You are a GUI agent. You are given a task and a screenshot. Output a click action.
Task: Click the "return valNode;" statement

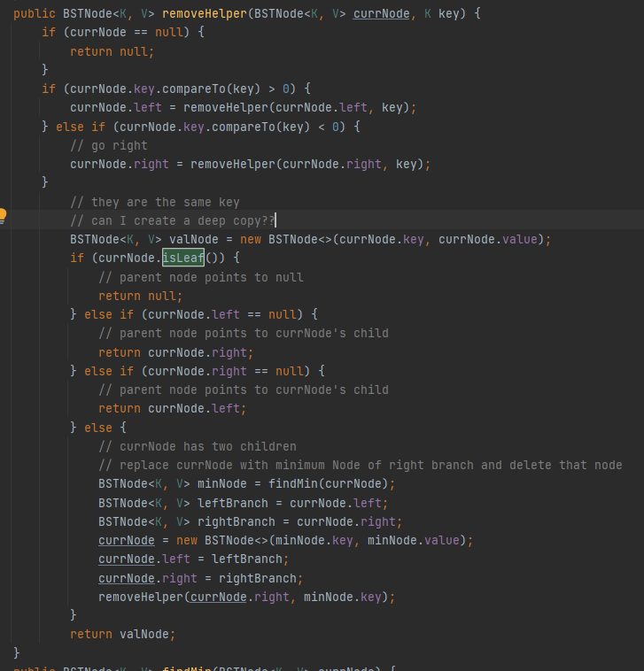(123, 634)
